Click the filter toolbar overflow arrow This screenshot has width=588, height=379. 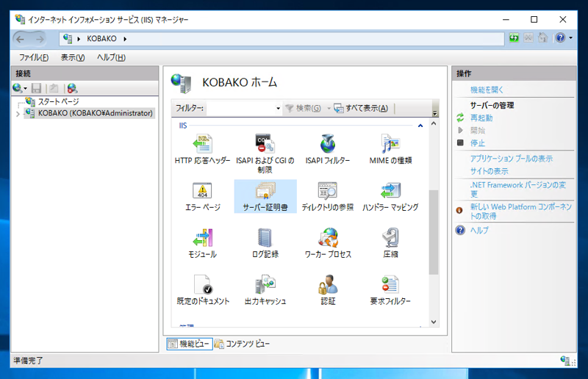(435, 113)
